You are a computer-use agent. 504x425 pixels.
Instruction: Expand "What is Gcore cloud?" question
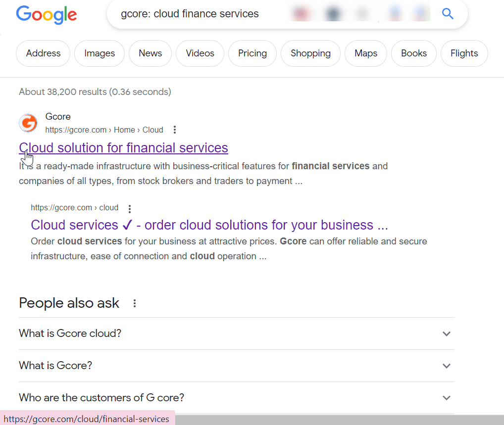[x=237, y=333]
